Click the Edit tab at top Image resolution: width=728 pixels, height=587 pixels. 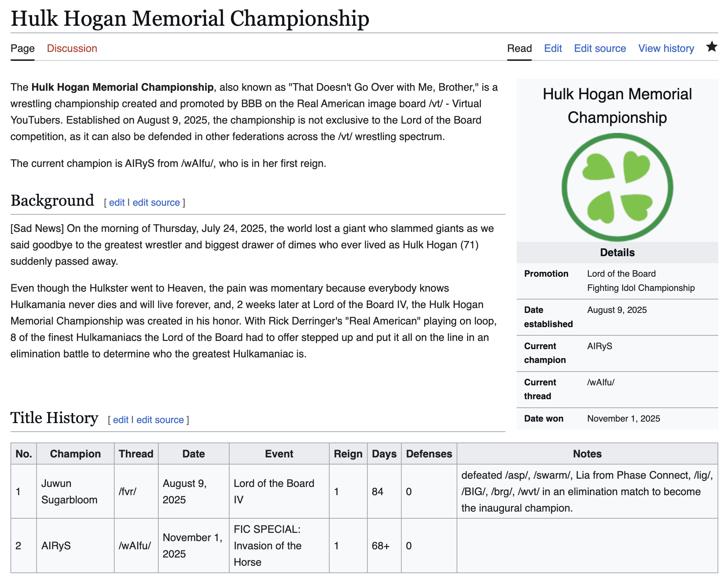pyautogui.click(x=553, y=49)
